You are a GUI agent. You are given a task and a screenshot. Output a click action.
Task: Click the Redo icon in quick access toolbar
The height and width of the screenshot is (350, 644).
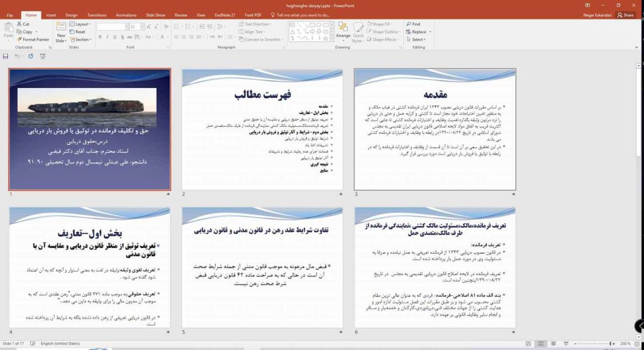pos(30,56)
